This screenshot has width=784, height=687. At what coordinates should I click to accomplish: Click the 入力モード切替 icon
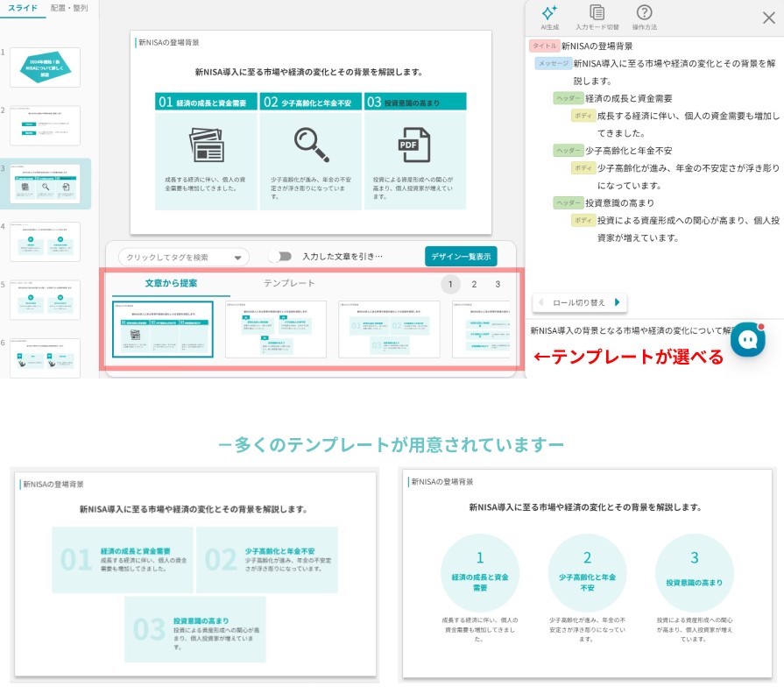click(597, 12)
